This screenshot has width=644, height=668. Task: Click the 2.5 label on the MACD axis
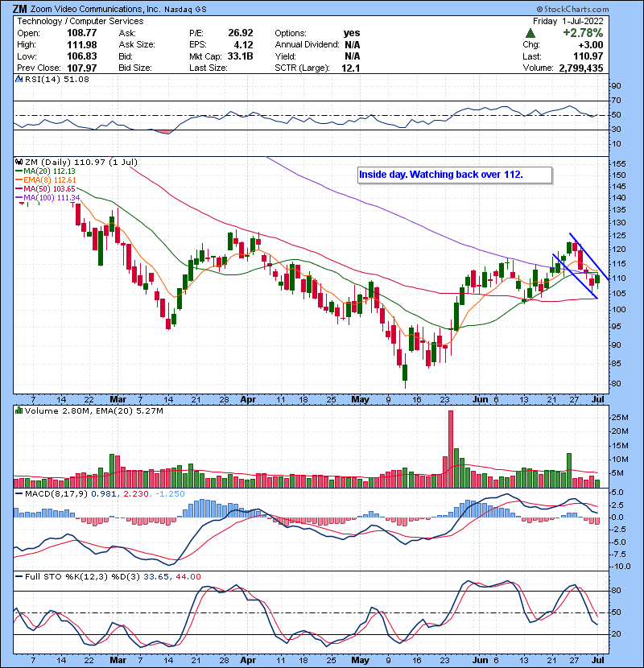[619, 505]
